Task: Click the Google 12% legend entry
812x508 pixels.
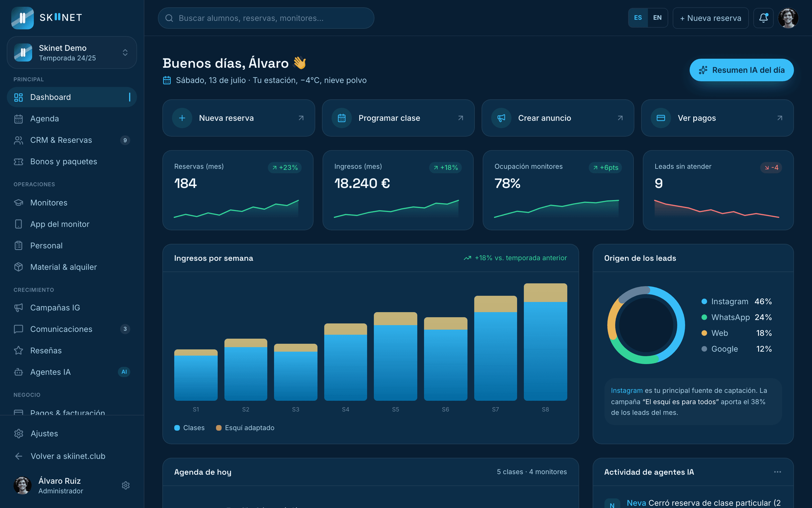Action: point(736,349)
